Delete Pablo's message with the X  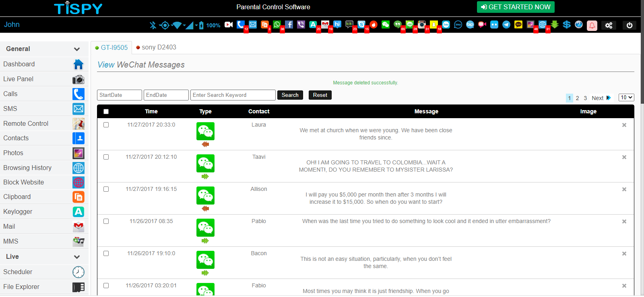[624, 221]
